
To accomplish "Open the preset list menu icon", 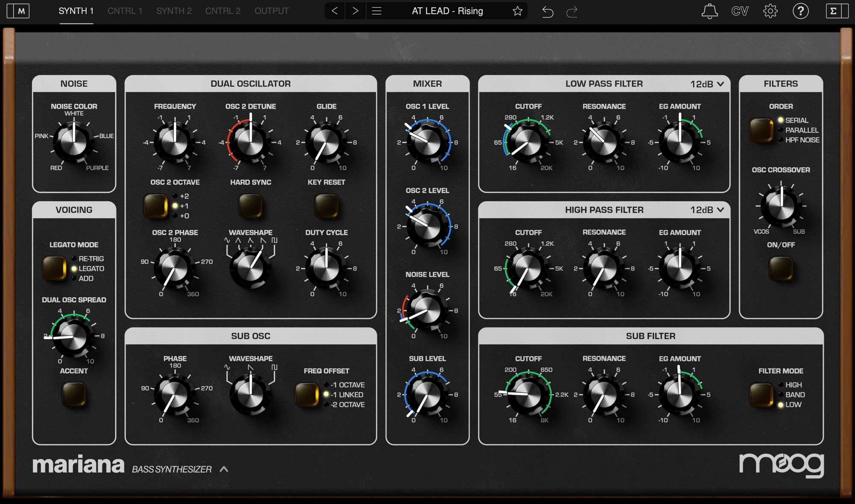I will (x=377, y=11).
